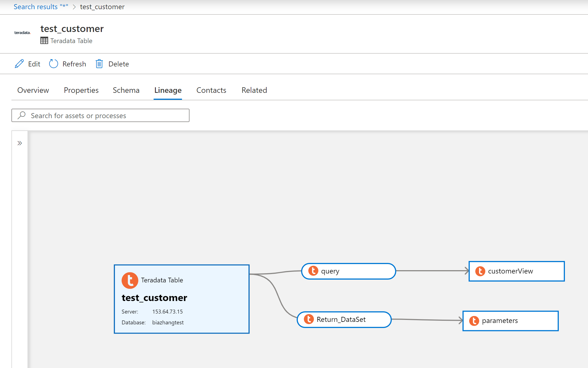Switch to the Schema tab

tap(126, 90)
